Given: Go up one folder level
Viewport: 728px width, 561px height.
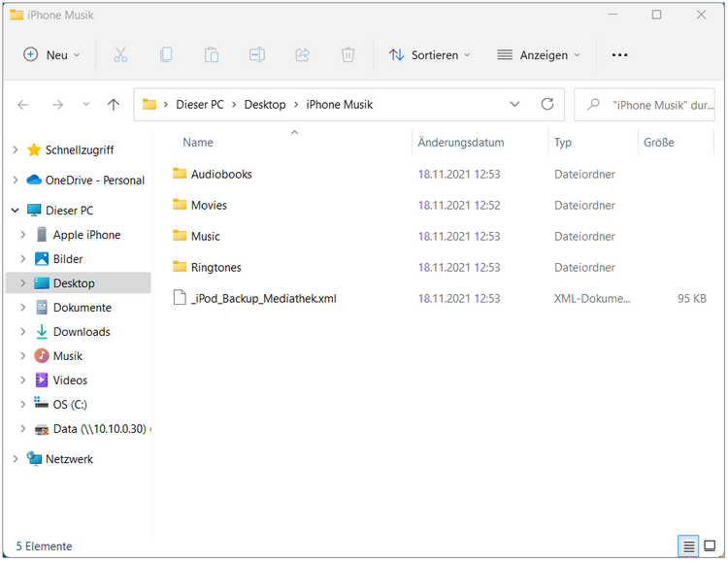Looking at the screenshot, I should pos(114,105).
